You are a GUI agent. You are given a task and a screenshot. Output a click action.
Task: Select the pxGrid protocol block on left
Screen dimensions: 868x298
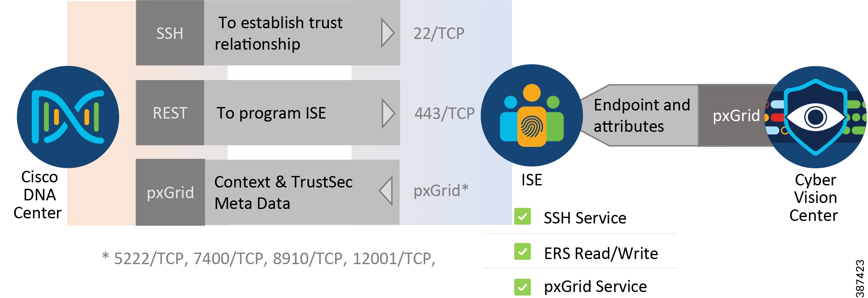170,193
